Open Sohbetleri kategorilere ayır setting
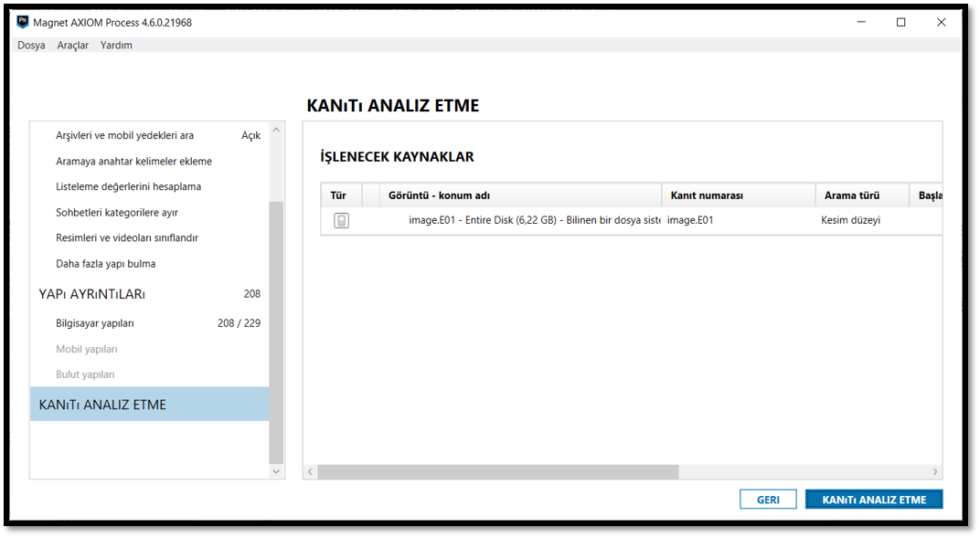The width and height of the screenshot is (980, 538). point(117,212)
